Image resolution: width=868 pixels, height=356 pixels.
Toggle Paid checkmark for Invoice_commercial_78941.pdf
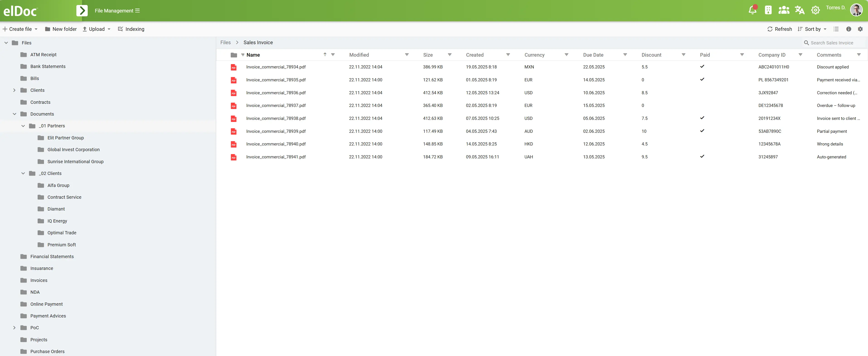pyautogui.click(x=702, y=156)
